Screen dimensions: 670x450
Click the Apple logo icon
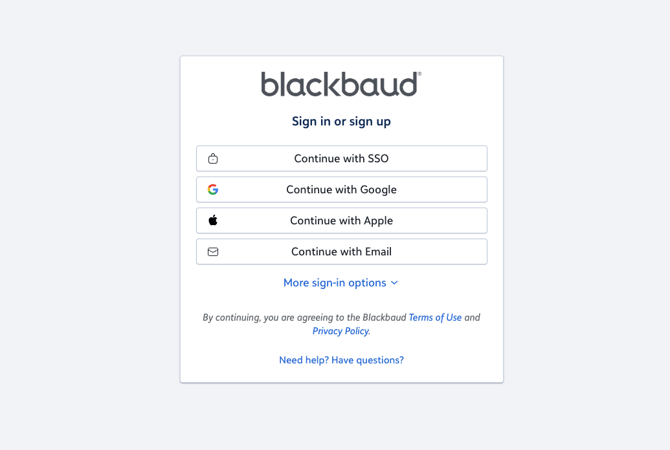point(213,220)
